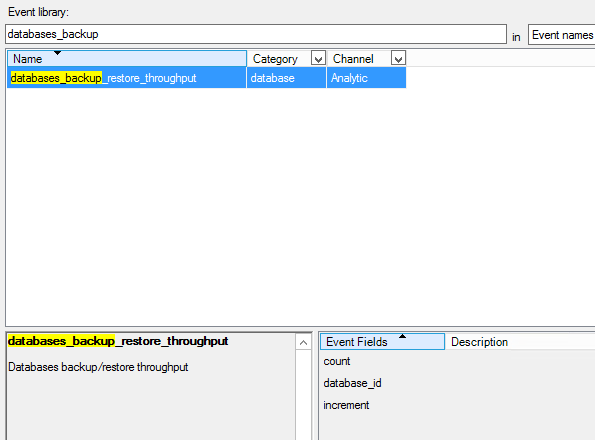595x440 pixels.
Task: Select the database_id event field
Action: pos(352,383)
